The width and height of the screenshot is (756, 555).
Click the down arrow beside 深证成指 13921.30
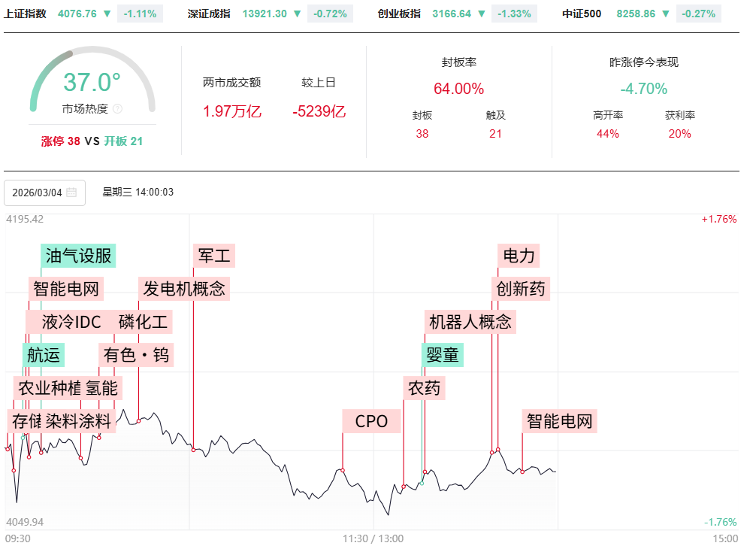point(298,14)
